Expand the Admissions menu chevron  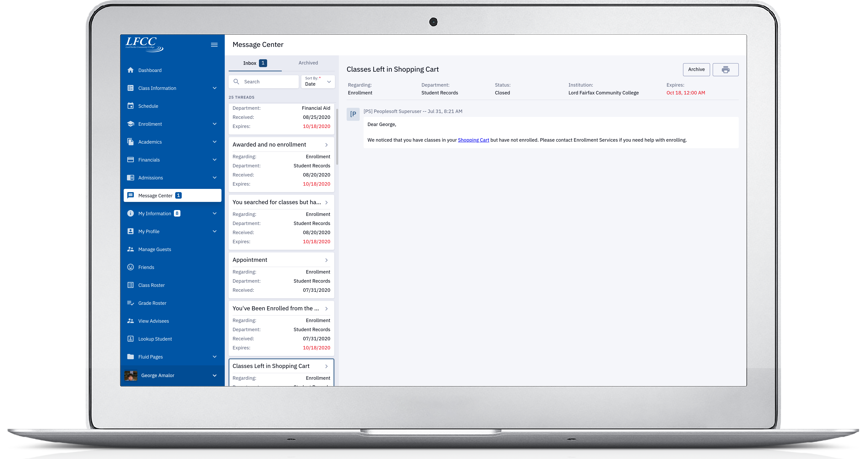[x=215, y=177]
